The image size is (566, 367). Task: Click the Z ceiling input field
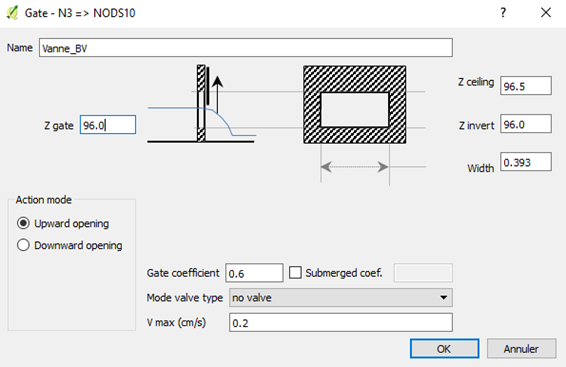(526, 86)
